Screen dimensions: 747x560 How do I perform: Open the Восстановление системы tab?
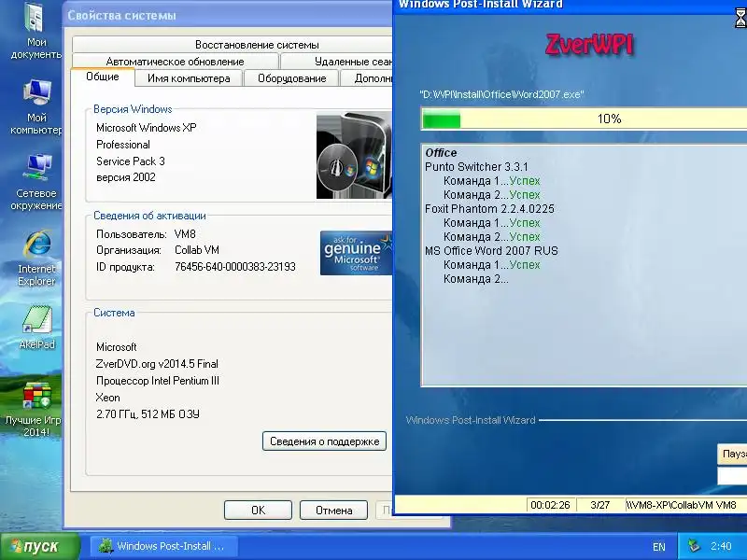point(233,45)
